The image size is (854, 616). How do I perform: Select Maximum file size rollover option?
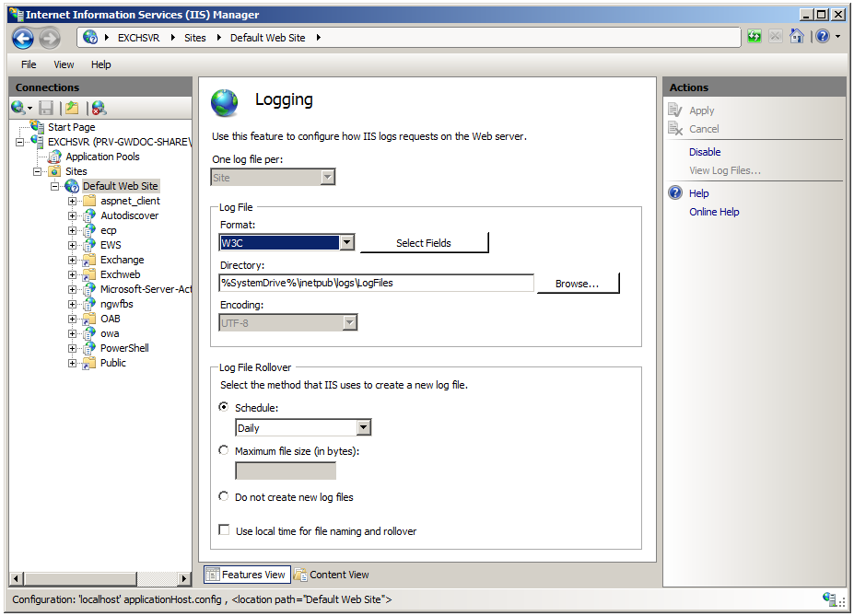click(x=223, y=449)
